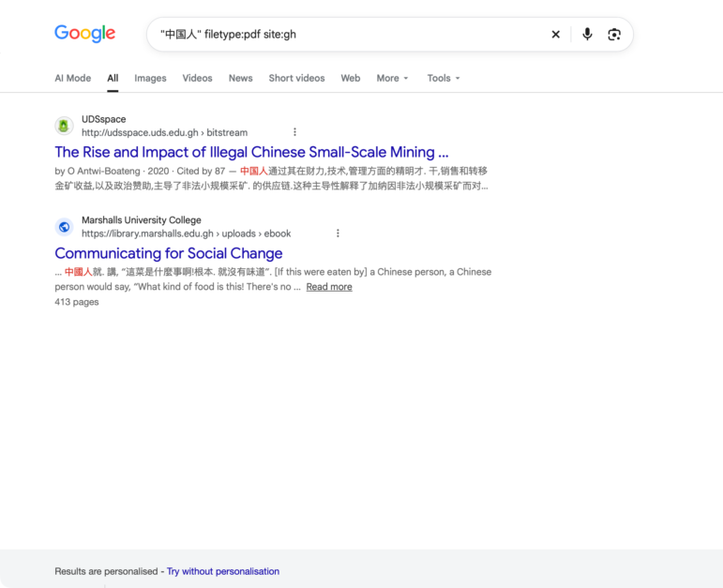Viewport: 723px width, 588px height.
Task: Switch to Videos tab
Action: 197,78
